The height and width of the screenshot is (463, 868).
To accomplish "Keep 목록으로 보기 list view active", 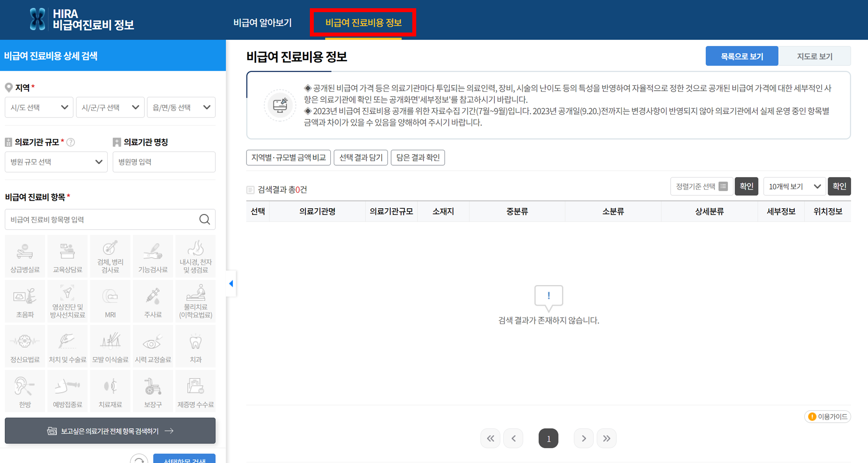I will 742,56.
